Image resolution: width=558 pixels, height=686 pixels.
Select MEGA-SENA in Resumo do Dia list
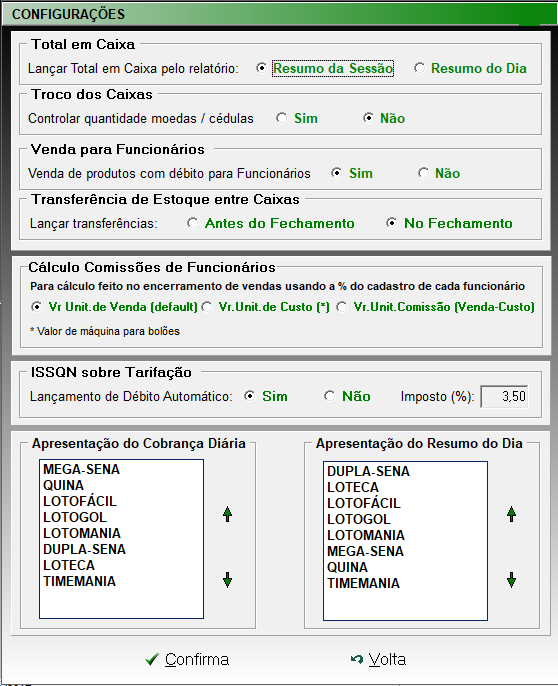tap(405, 551)
